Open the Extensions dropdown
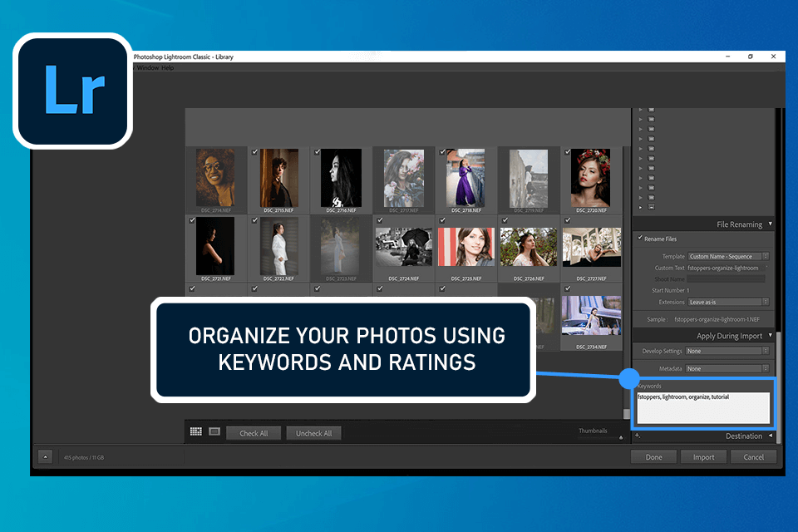 [x=728, y=302]
